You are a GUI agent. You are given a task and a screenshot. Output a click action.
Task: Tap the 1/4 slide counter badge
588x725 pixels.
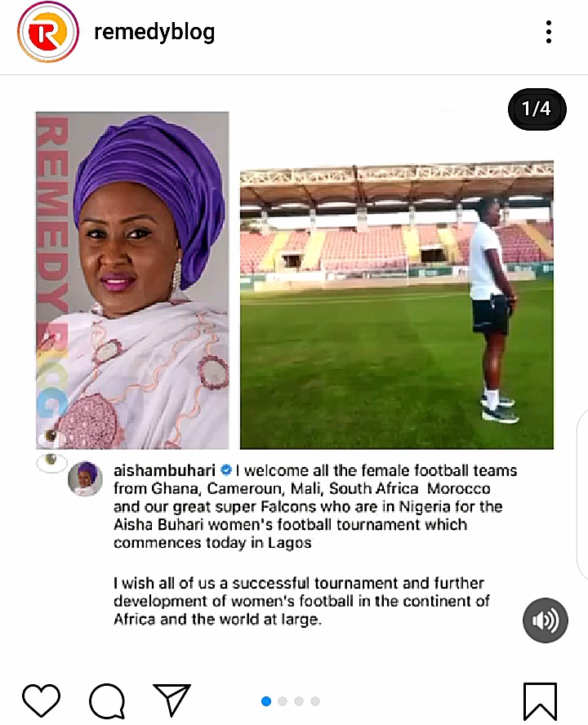[x=537, y=109]
